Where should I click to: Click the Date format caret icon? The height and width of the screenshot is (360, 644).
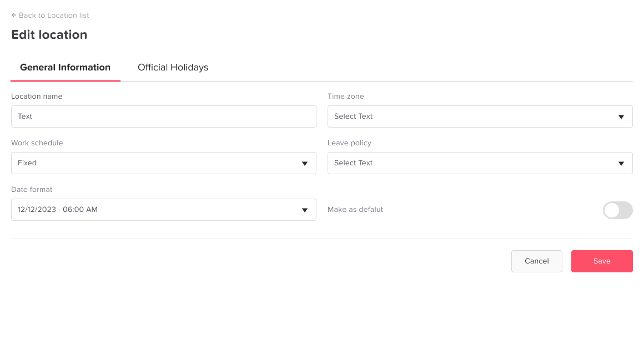[x=305, y=210]
